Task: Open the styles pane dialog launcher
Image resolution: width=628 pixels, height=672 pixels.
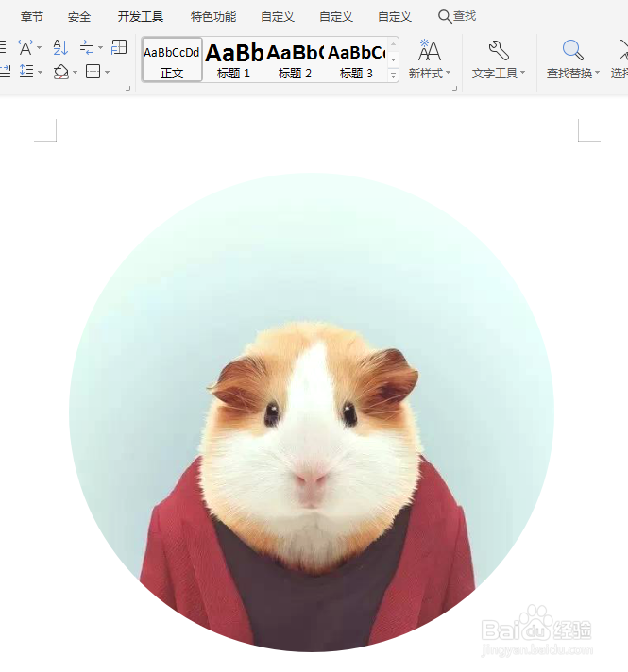Action: [454, 89]
